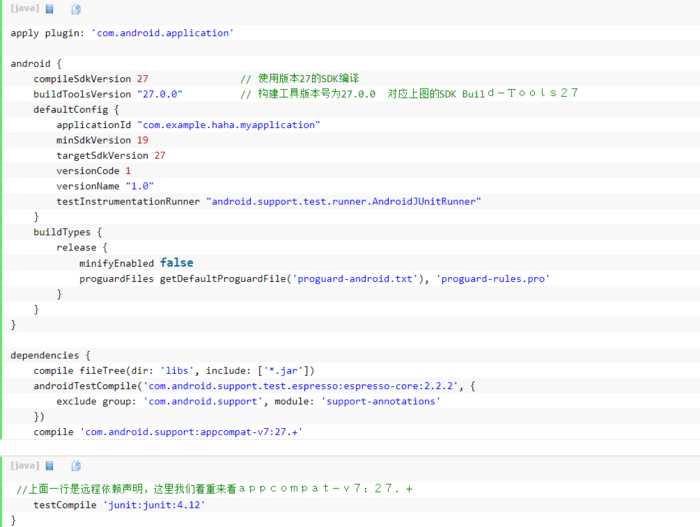Image resolution: width=700 pixels, height=527 pixels.
Task: Click the testCompile keyword
Action: pos(65,505)
